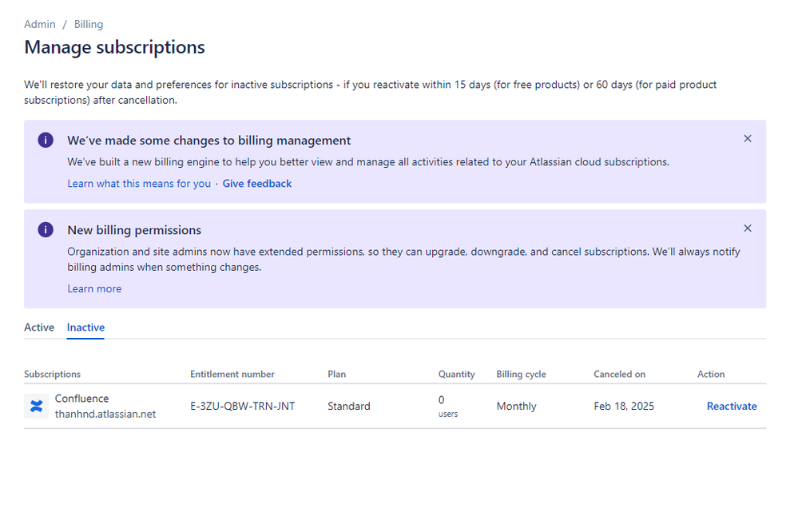
Task: Click the info icon beside billing management heading
Action: click(x=46, y=140)
